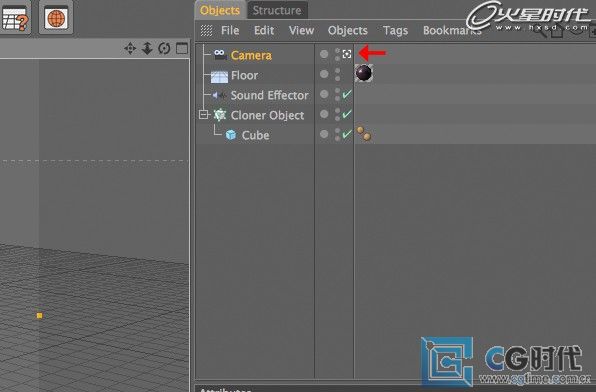Click the viewport zoom camera icon
This screenshot has height=392, width=596.
tap(147, 48)
